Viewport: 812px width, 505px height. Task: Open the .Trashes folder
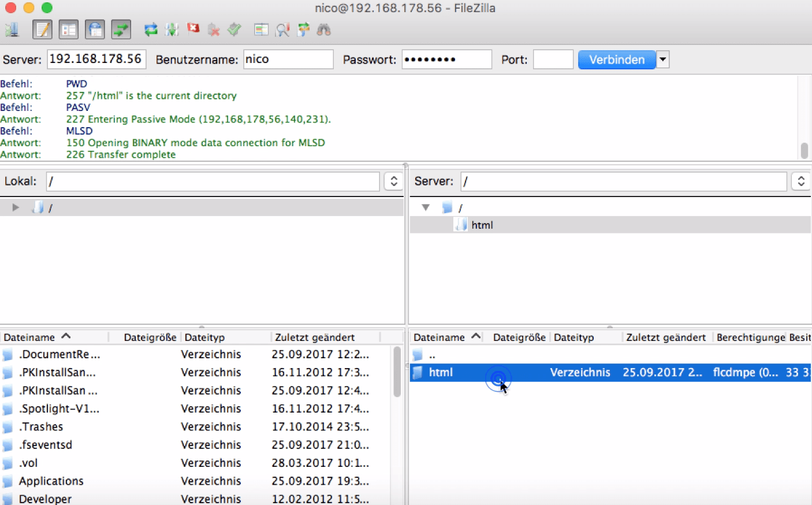[x=42, y=426]
